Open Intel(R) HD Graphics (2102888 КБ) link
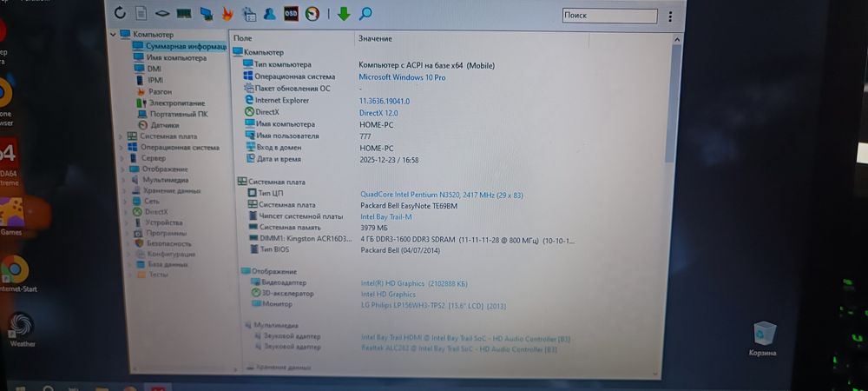Image resolution: width=868 pixels, height=391 pixels. coord(414,283)
